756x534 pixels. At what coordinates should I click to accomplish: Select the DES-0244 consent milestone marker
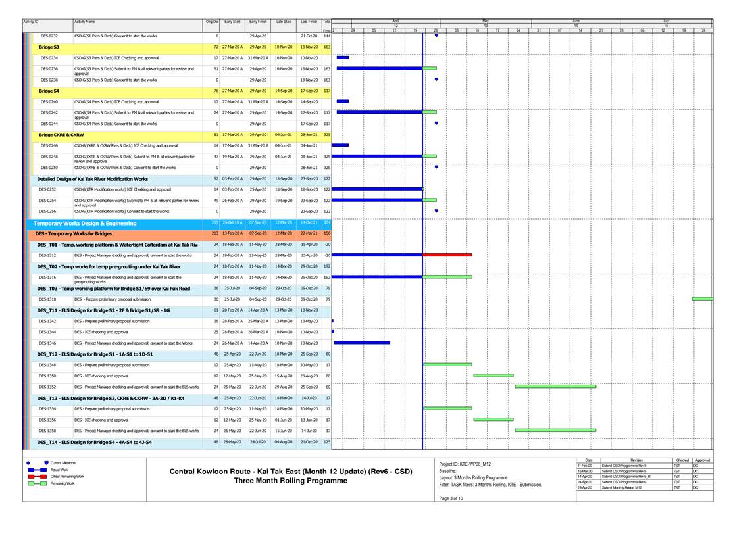[436, 124]
